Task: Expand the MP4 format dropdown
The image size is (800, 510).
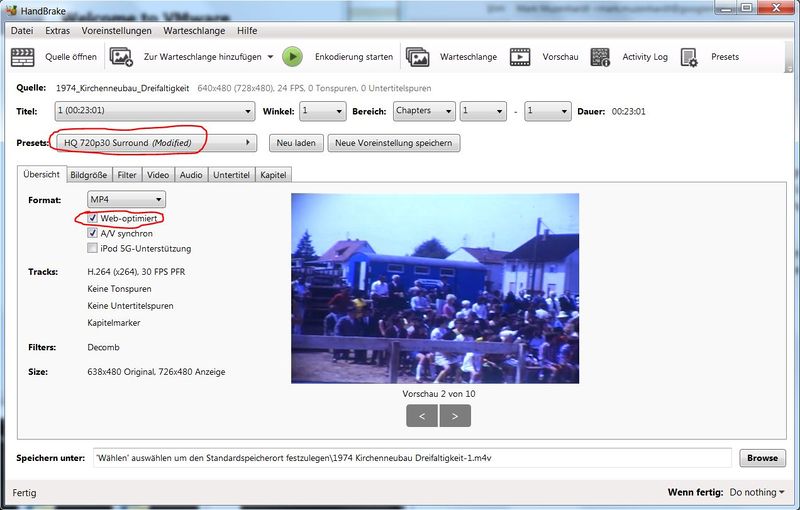Action: (126, 200)
